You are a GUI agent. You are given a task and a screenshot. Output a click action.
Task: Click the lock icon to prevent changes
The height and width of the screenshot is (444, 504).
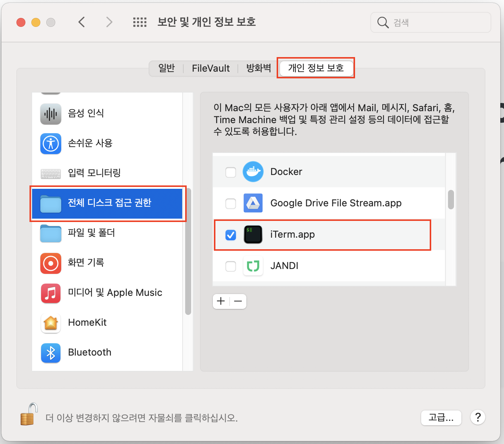click(x=29, y=415)
